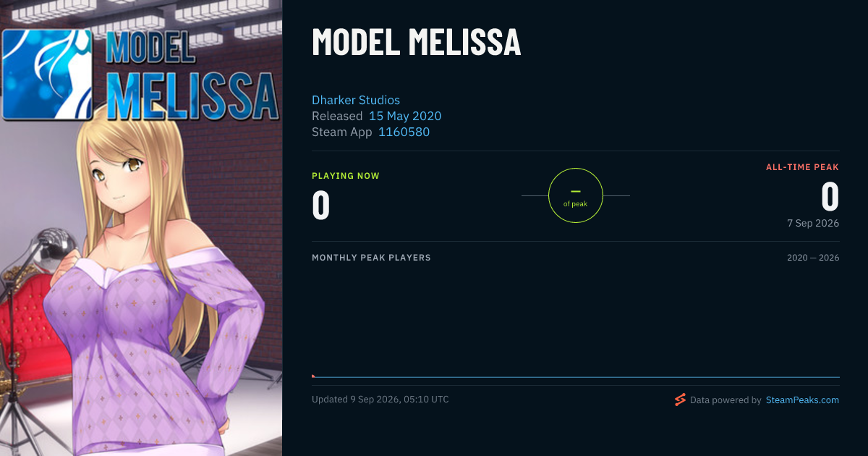
Task: Click the Monthly Peak Players heading
Action: click(x=371, y=258)
